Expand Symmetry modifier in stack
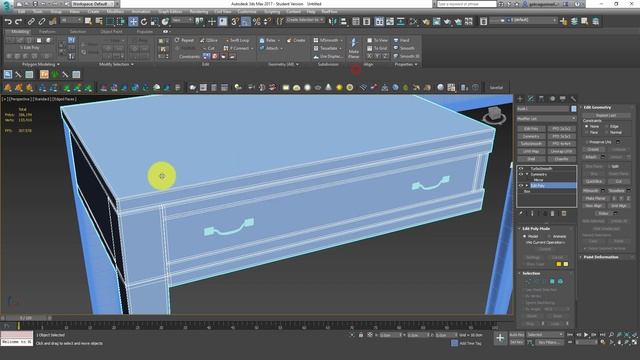The image size is (640, 360). (x=527, y=174)
